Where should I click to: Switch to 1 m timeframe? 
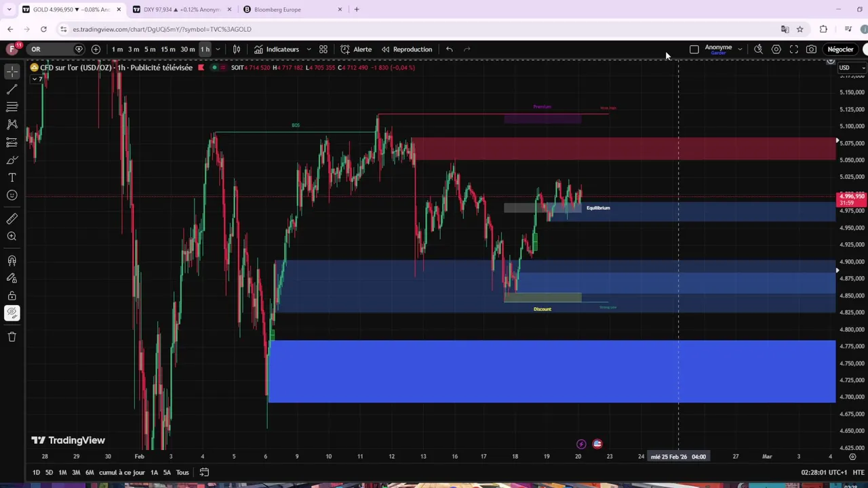click(117, 49)
